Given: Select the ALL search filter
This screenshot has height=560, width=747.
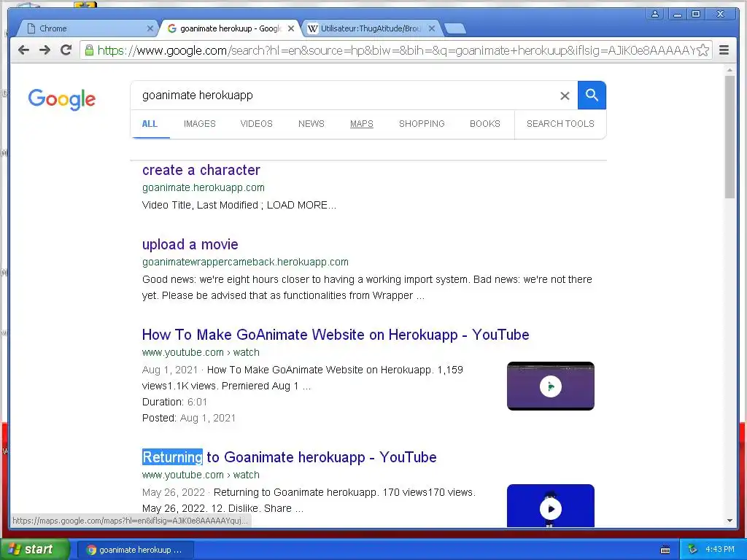Looking at the screenshot, I should [x=150, y=124].
